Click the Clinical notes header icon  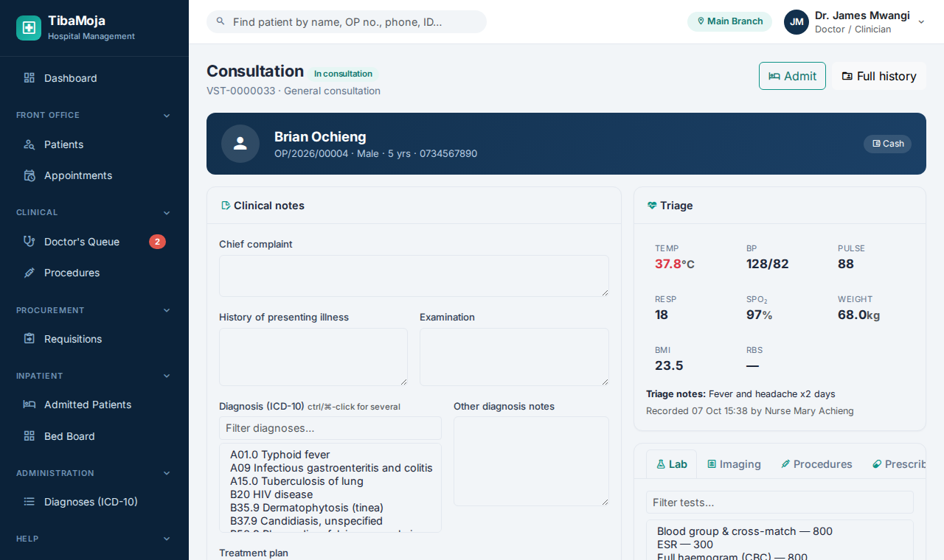(x=226, y=206)
